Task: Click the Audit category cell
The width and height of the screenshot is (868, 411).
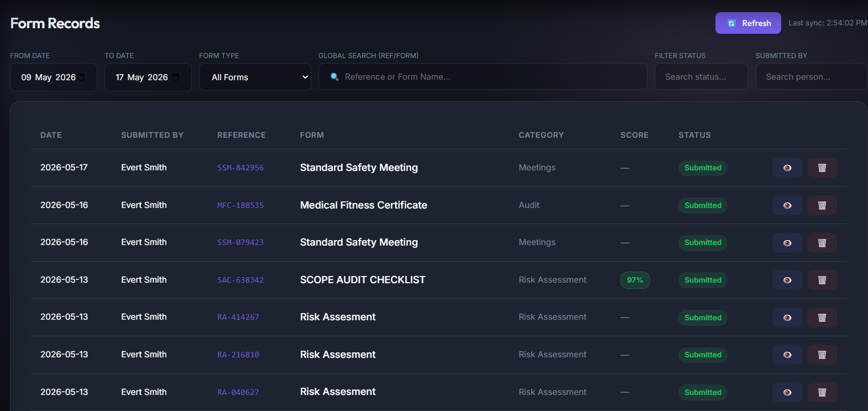Action: [x=529, y=205]
